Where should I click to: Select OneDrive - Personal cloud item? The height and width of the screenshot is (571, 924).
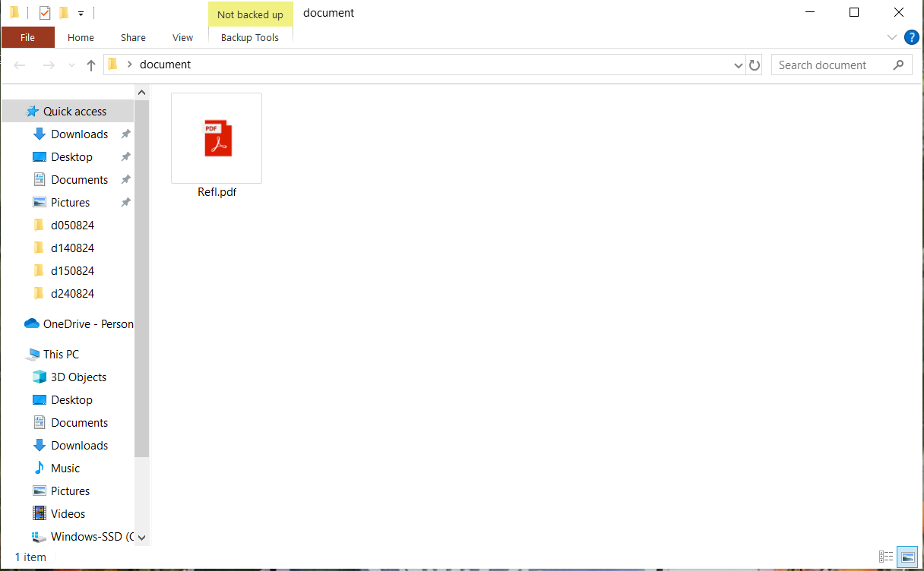click(x=79, y=323)
